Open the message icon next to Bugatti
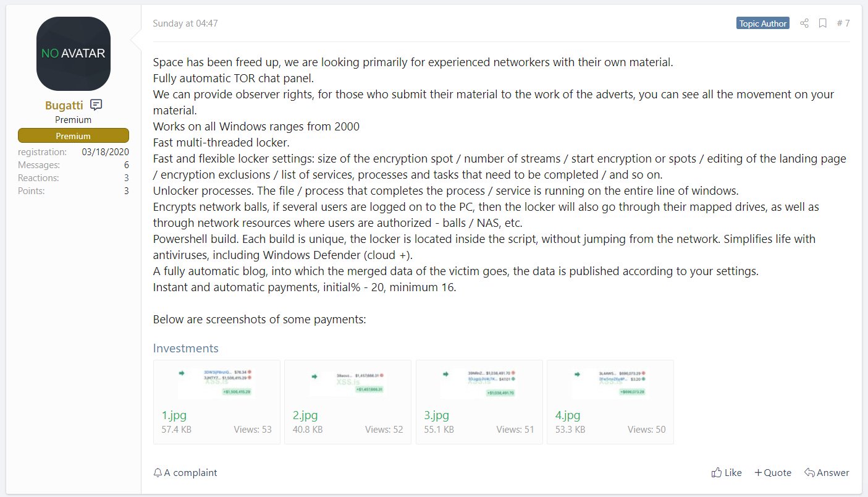 point(96,104)
